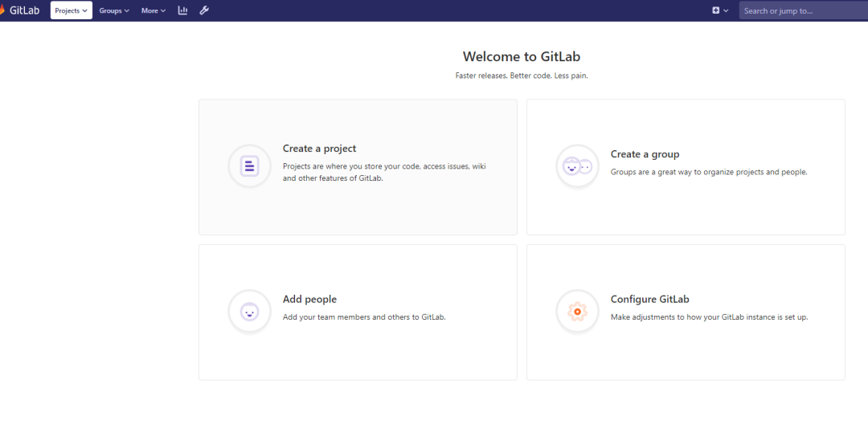Open the Projects dropdown menu
Screen dimensions: 868x437
coord(72,10)
